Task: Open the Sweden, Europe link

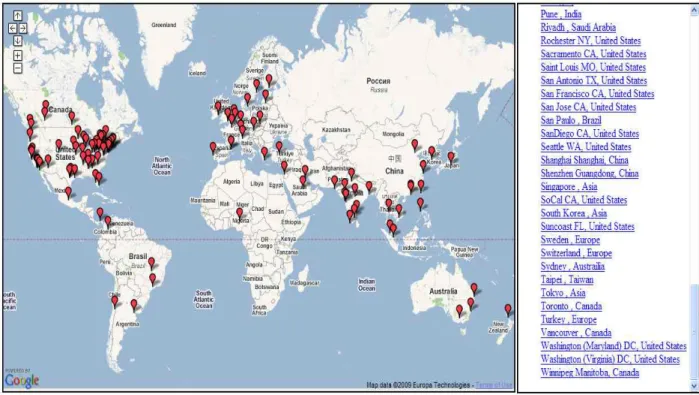Action: tap(570, 240)
